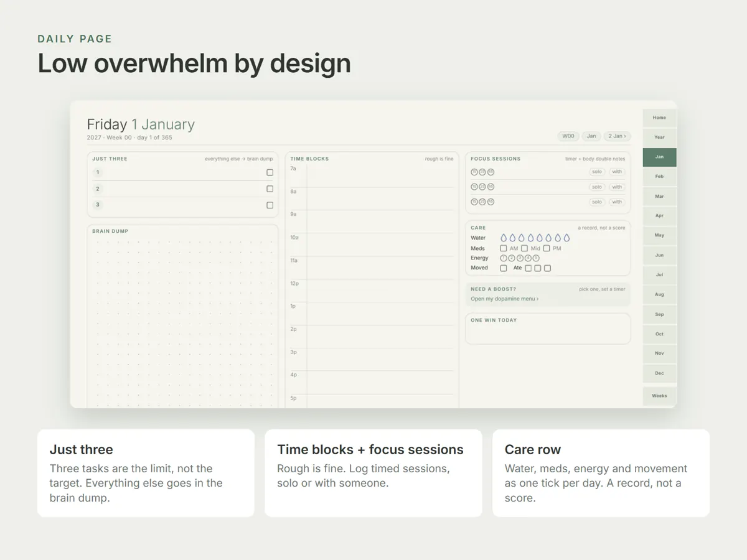Pick the 25-minute circle in third focus session

pos(482,202)
